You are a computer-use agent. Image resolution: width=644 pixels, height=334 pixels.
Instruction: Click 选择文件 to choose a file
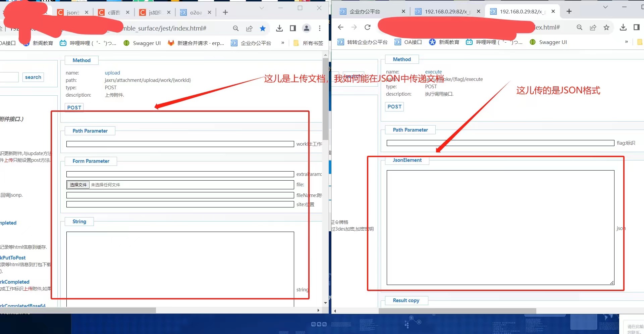coord(78,185)
